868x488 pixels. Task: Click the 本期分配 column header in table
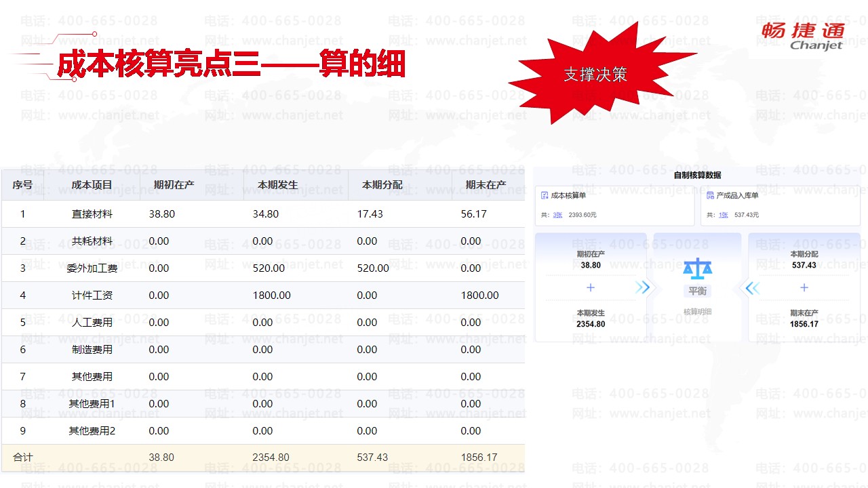(x=382, y=185)
